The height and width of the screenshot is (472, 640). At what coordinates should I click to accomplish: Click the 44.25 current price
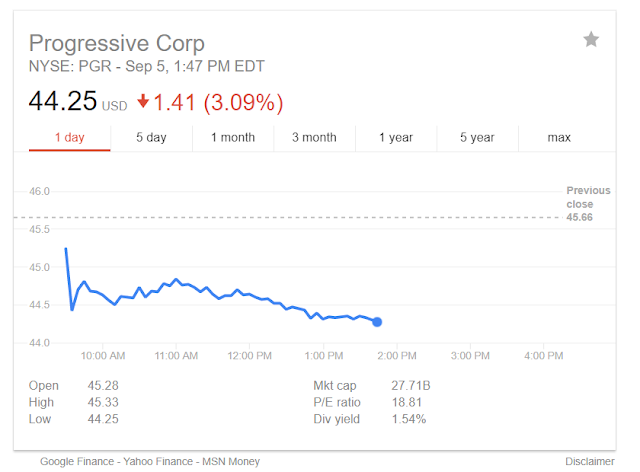pos(64,102)
